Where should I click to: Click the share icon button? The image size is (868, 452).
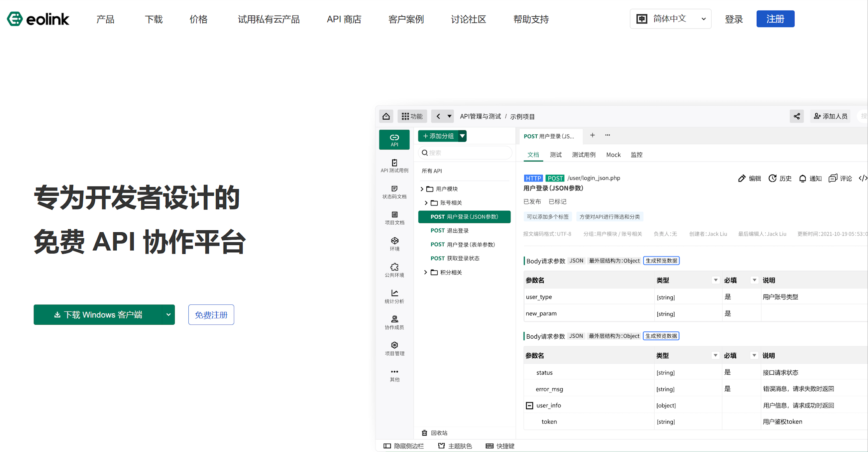tap(797, 116)
